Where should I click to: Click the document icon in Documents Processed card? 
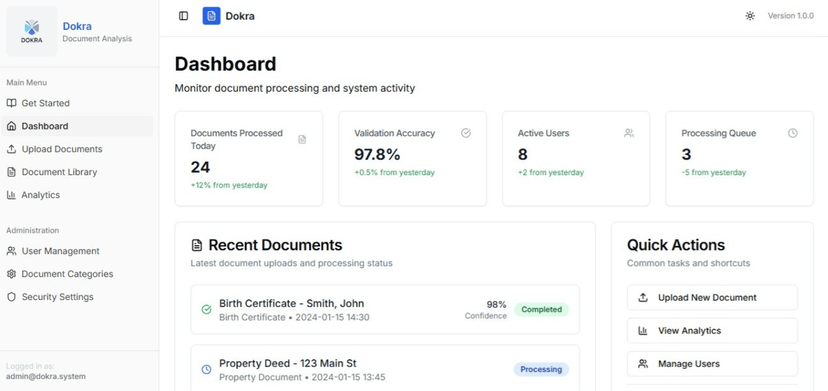tap(302, 139)
